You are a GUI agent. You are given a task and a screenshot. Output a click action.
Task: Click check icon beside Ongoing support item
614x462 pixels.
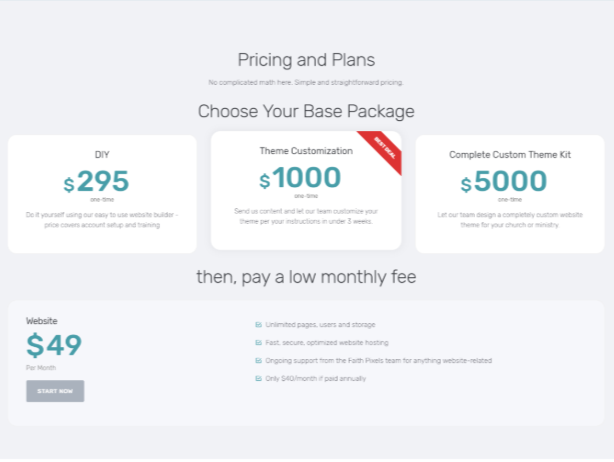[x=258, y=361]
